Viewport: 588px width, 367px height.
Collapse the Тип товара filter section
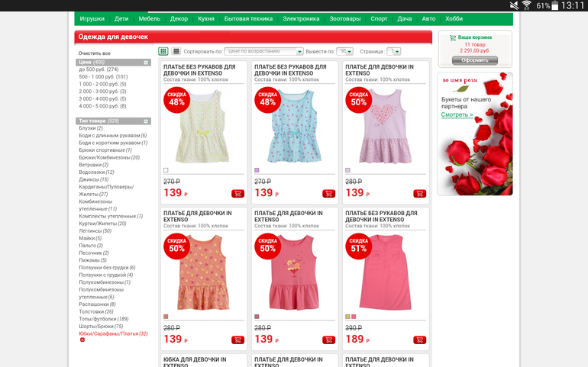pos(146,121)
